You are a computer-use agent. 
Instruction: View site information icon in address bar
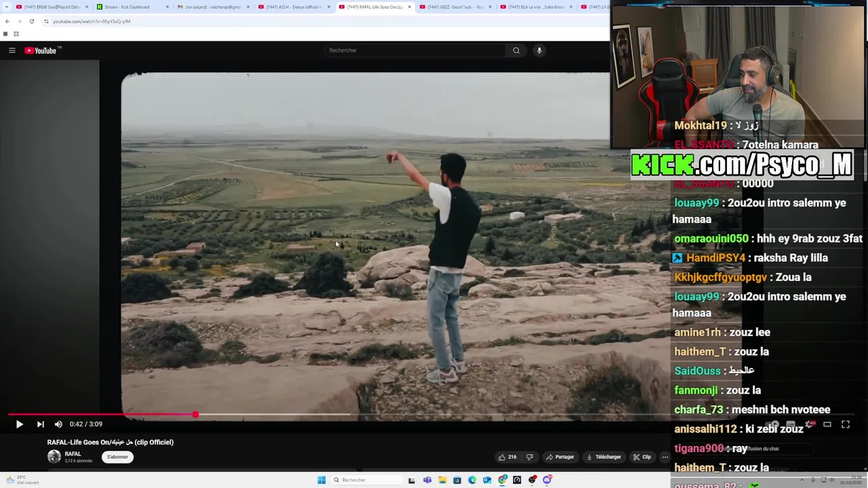[x=46, y=21]
